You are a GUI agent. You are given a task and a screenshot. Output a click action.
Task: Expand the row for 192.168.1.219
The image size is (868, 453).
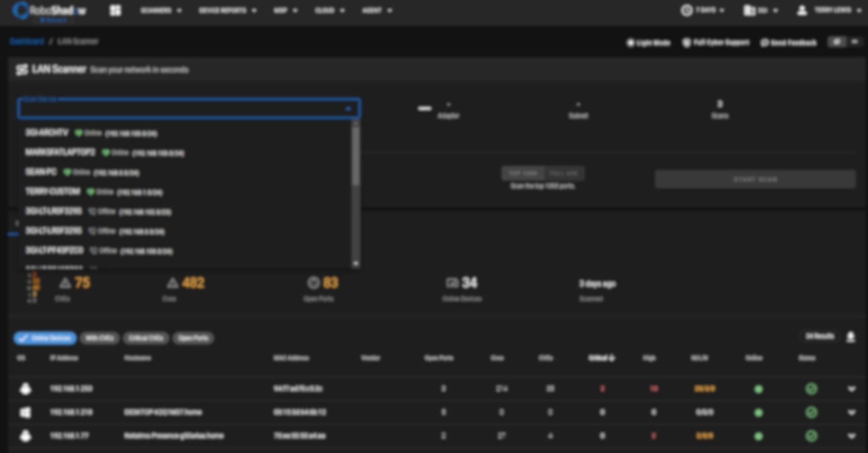(851, 412)
